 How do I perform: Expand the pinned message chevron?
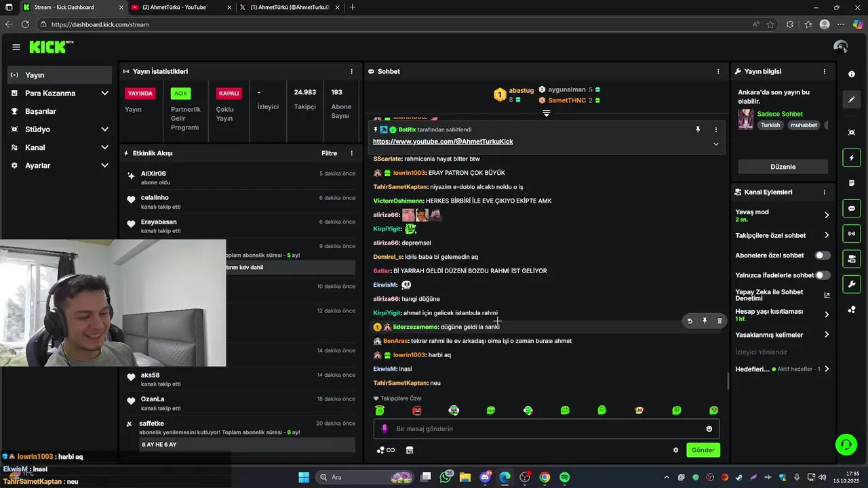(715, 144)
